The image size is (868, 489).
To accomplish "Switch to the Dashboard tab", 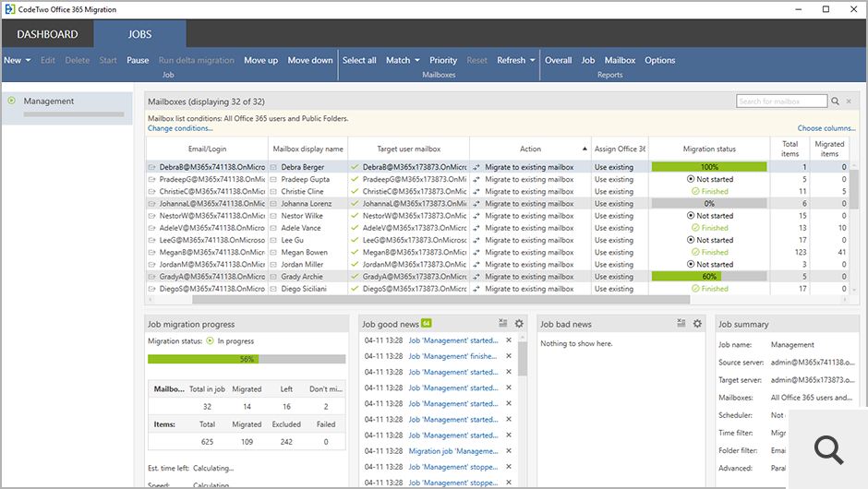I will [47, 34].
